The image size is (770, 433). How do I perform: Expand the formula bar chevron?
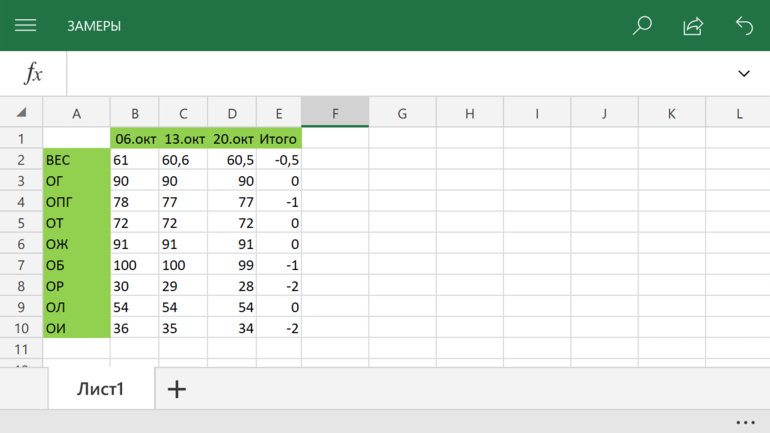743,73
